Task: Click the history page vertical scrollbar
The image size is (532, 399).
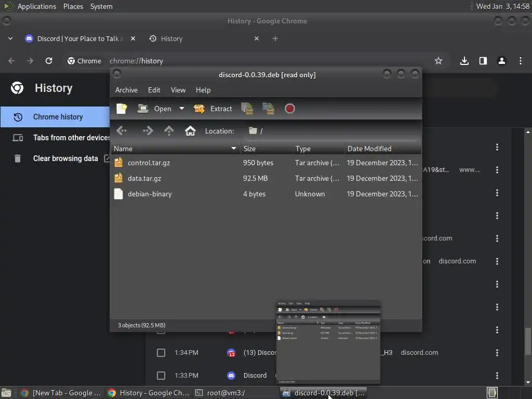Action: [528, 341]
